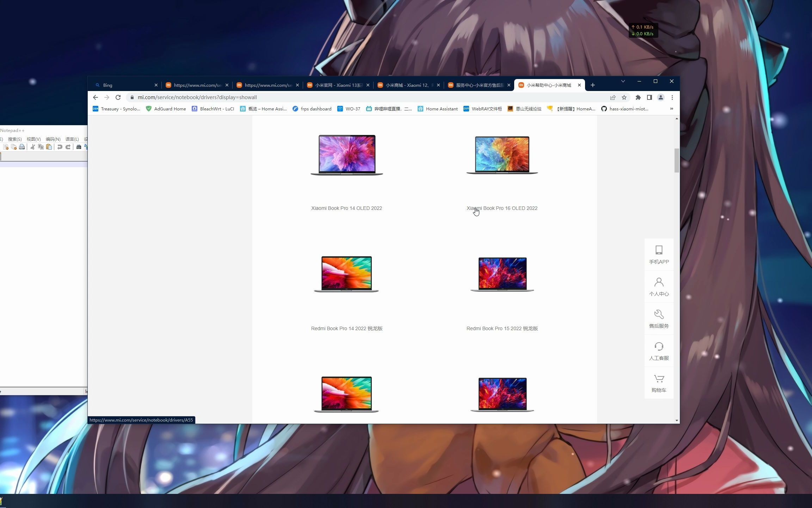
Task: Open WO-37 bookmark
Action: pos(349,109)
